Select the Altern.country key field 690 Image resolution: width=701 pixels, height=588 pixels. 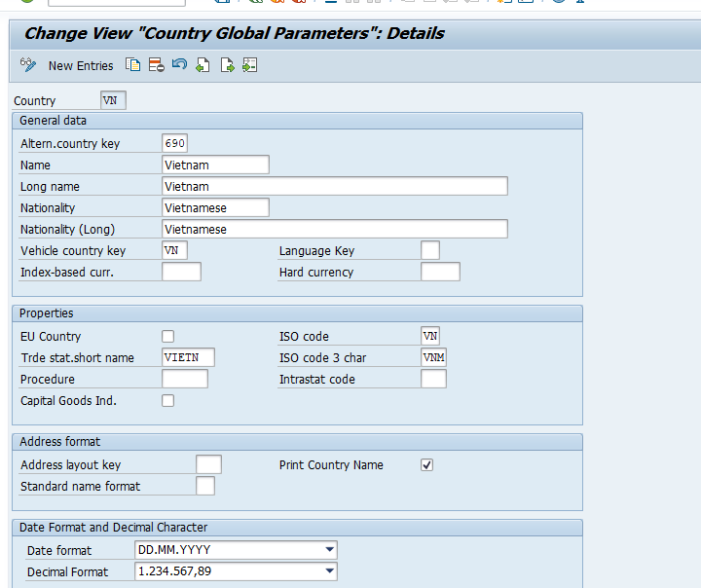pyautogui.click(x=174, y=143)
